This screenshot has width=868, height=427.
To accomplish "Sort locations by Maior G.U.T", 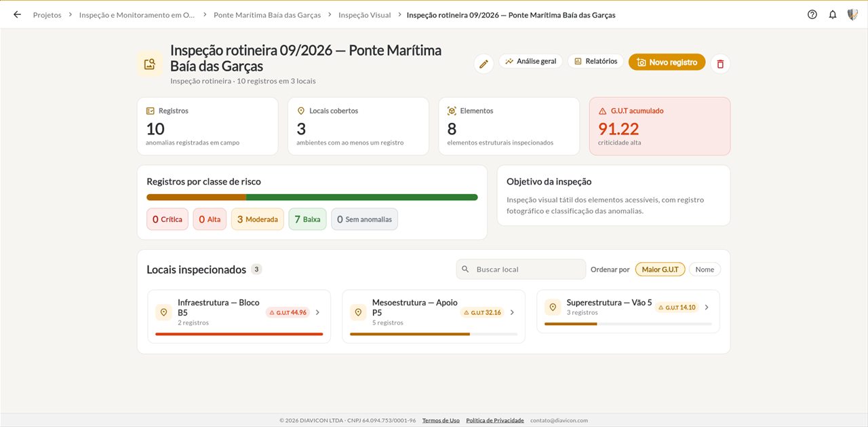I will click(x=660, y=270).
